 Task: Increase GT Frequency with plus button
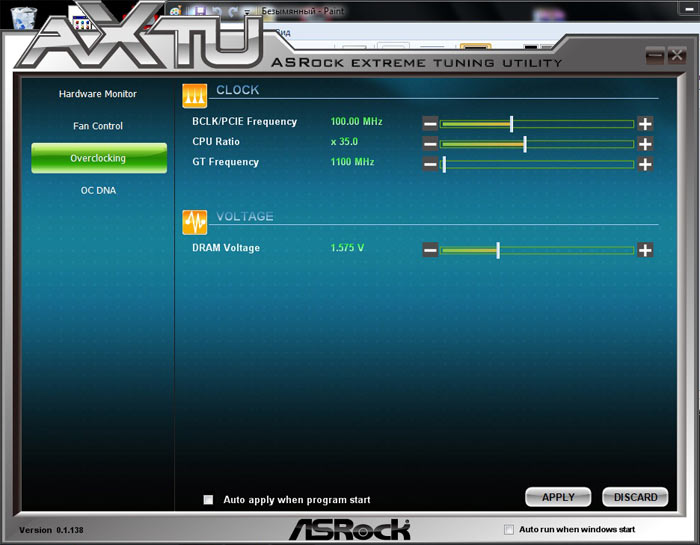point(645,164)
